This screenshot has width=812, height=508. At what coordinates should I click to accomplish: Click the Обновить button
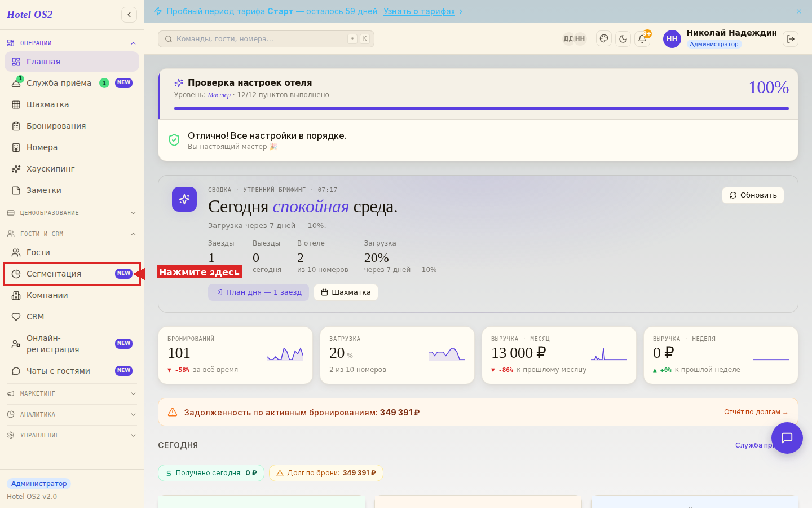click(753, 195)
